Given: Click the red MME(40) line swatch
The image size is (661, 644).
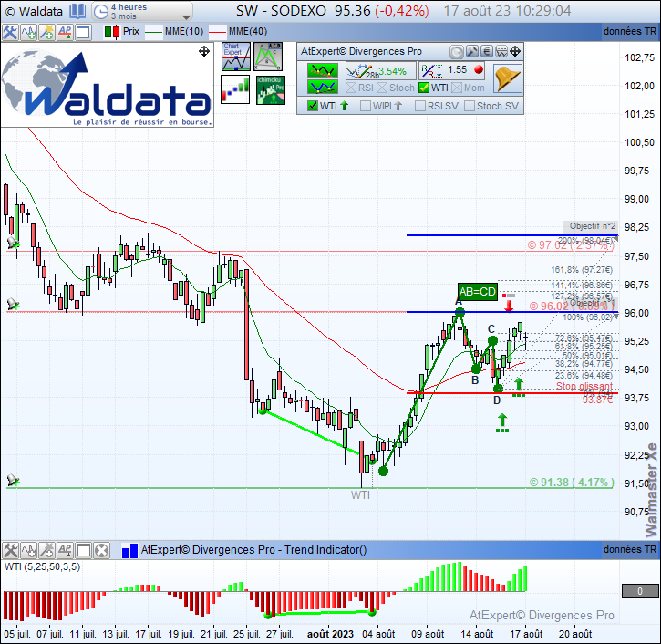Looking at the screenshot, I should coord(218,32).
